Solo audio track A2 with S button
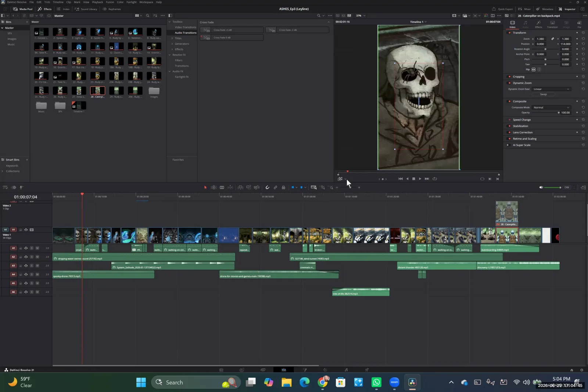This screenshot has height=392, width=588. [32, 257]
